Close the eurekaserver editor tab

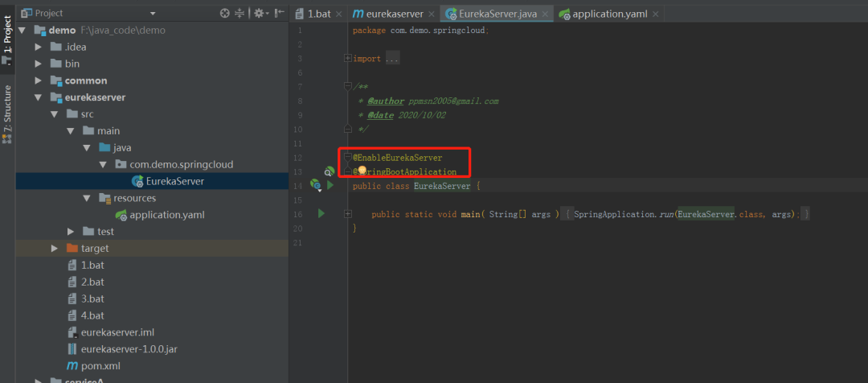[x=432, y=14]
